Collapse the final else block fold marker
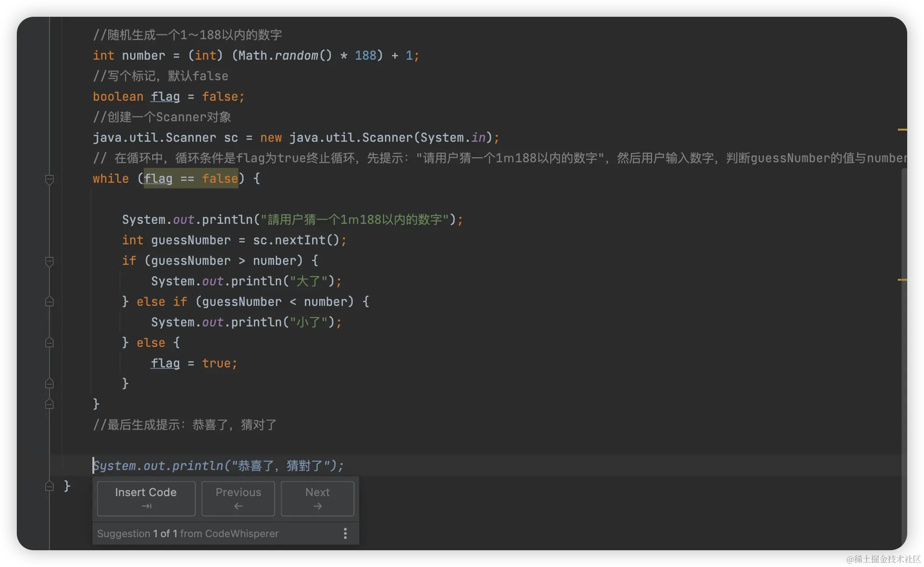This screenshot has width=924, height=567. 49,343
